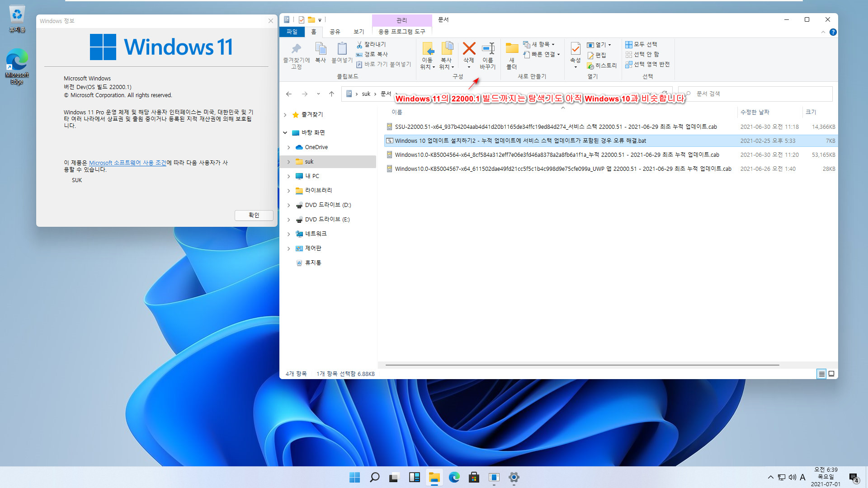Open Search from the taskbar
Viewport: 868px width, 488px height.
click(x=374, y=477)
